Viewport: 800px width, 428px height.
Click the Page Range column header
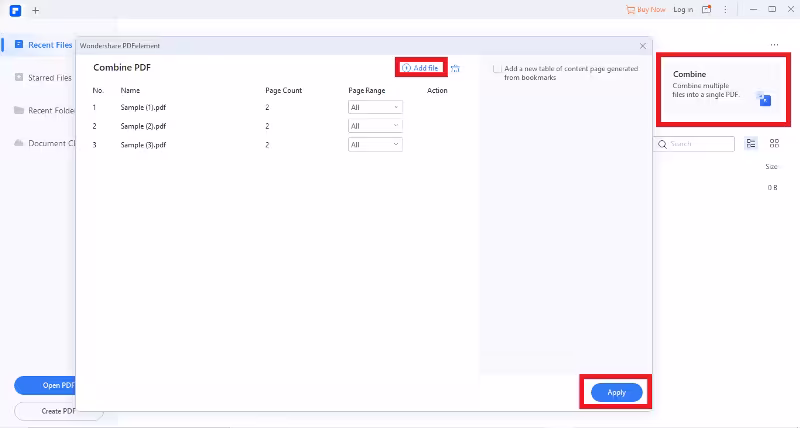tap(367, 90)
